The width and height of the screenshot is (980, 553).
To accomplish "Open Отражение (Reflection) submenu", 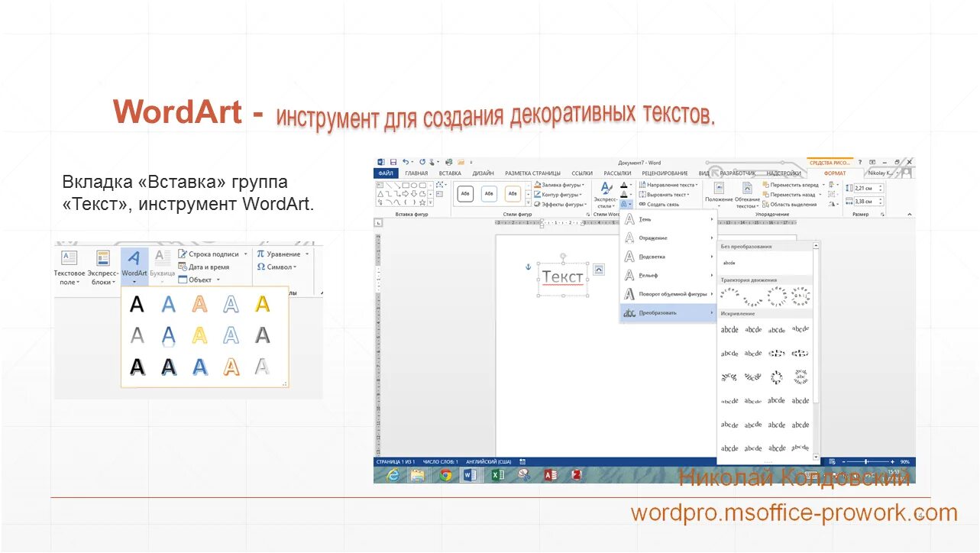I will (x=668, y=238).
